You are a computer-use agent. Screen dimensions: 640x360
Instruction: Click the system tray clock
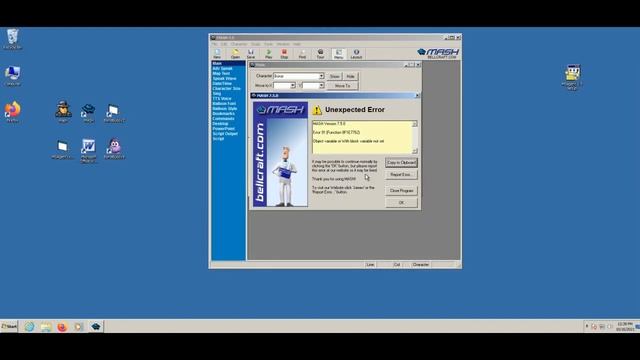(625, 327)
